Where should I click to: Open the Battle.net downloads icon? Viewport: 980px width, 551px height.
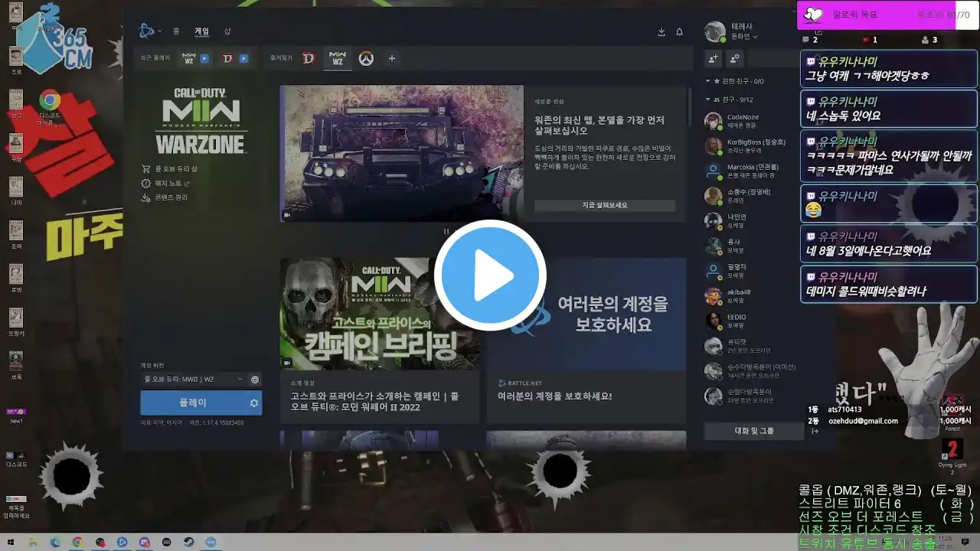coord(661,32)
